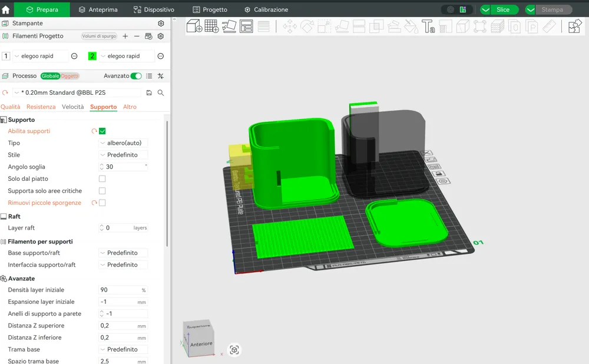The height and width of the screenshot is (364, 589).
Task: Click the Arrange all objects icon
Action: 246,27
